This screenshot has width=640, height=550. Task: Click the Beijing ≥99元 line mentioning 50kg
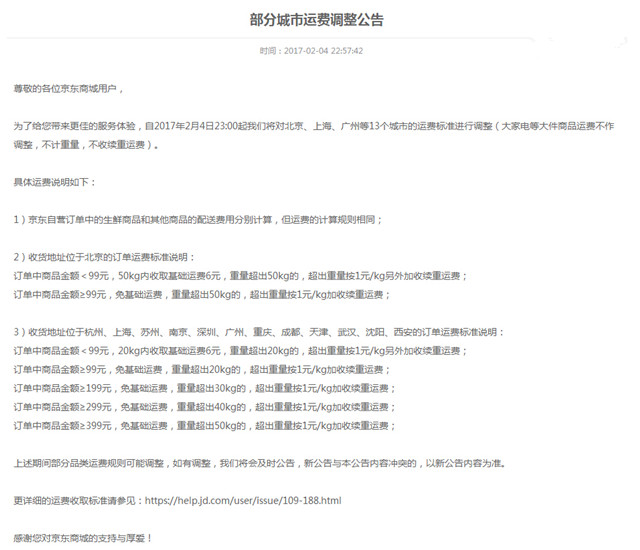202,295
